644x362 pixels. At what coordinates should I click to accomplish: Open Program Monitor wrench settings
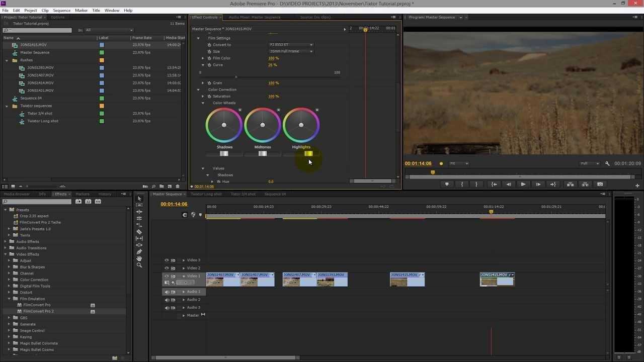click(x=607, y=163)
